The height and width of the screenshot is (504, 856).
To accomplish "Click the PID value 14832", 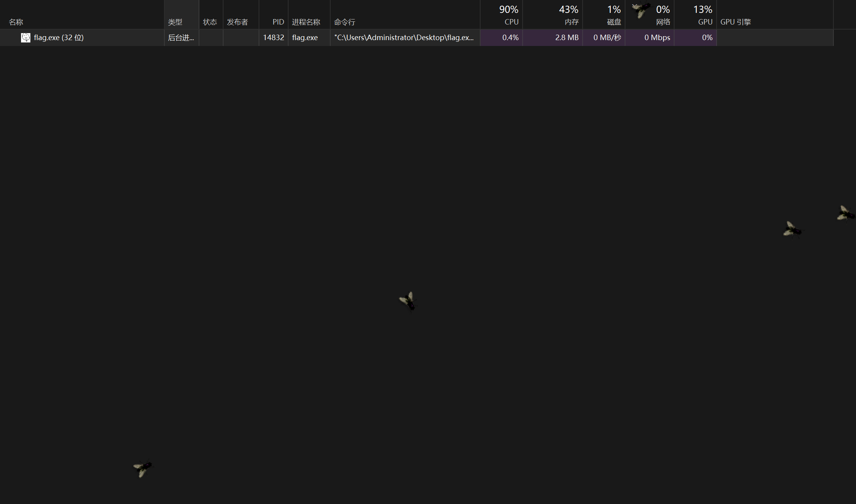I will tap(273, 37).
